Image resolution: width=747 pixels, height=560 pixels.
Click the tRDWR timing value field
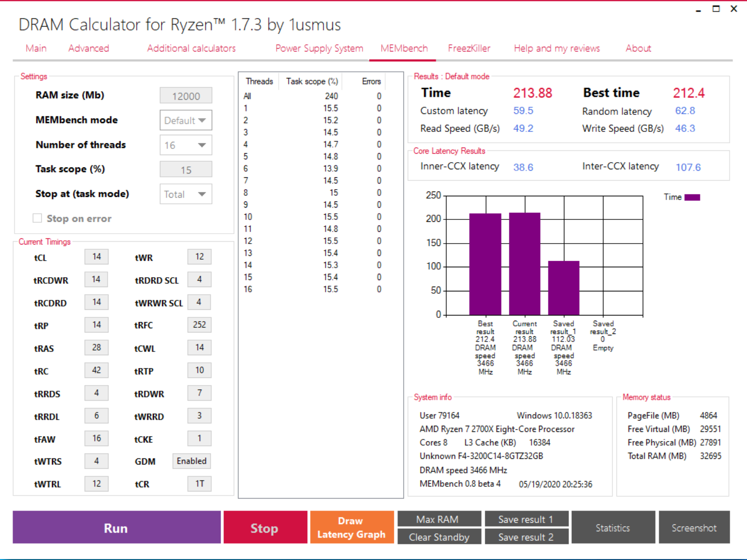point(199,393)
